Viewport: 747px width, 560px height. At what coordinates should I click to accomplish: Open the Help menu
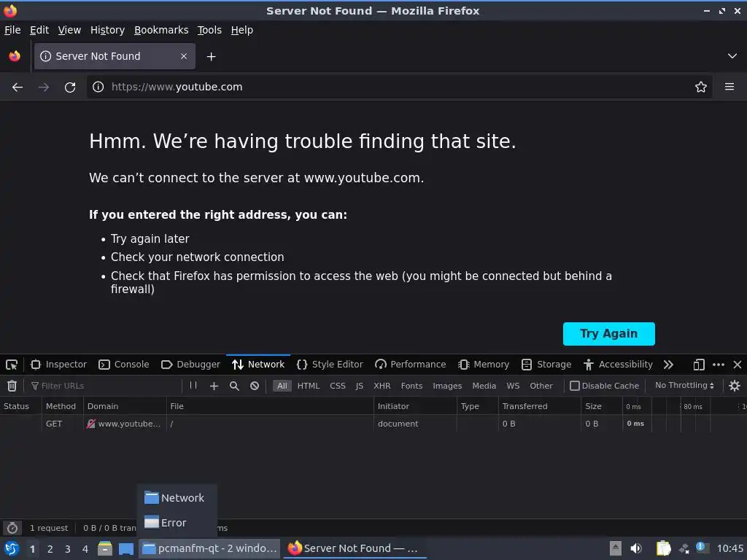[x=242, y=30]
